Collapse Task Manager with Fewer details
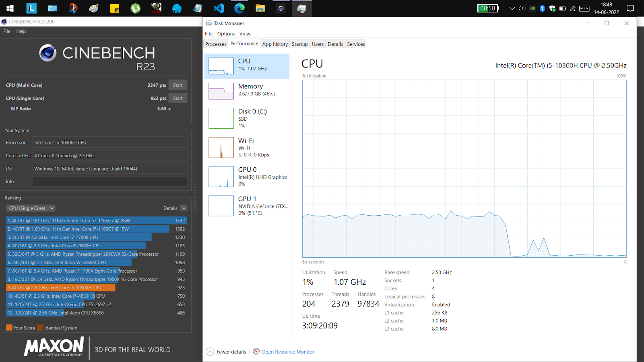This screenshot has height=362, width=644. (x=226, y=352)
